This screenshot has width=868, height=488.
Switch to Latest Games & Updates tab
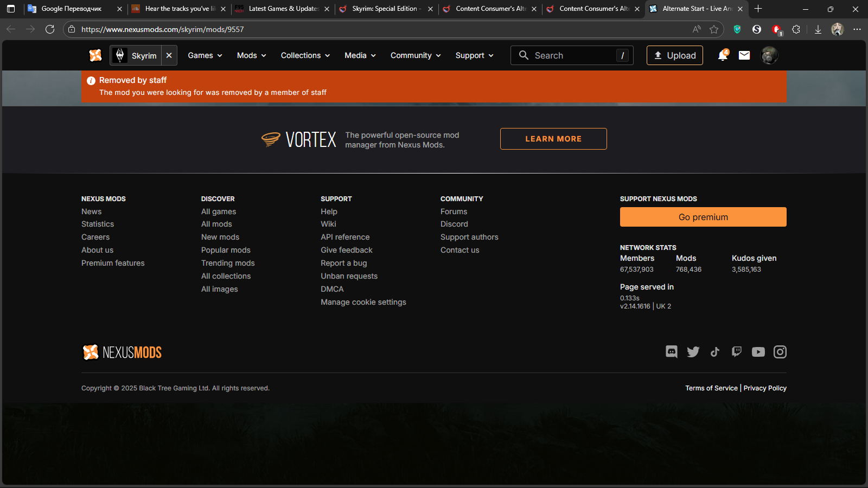283,9
